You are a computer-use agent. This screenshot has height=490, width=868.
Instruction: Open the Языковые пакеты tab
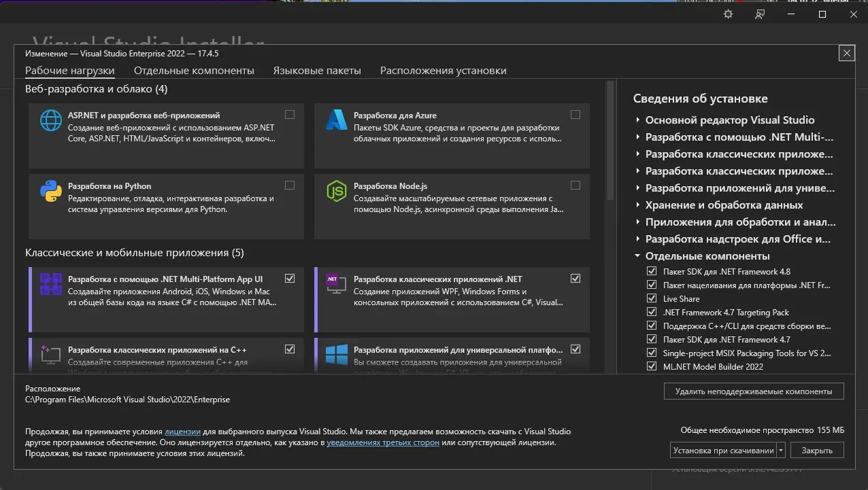[317, 70]
